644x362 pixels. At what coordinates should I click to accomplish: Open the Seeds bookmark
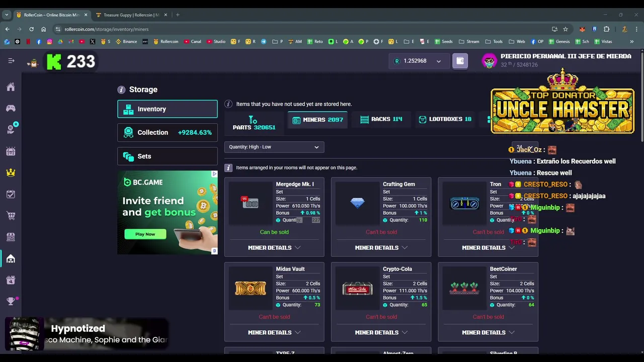tap(443, 42)
